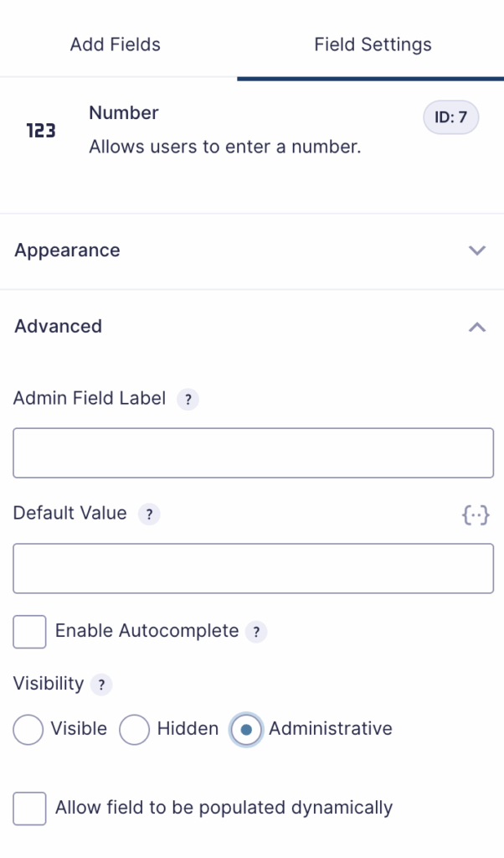Switch to the Add Fields tab
This screenshot has height=858, width=504.
click(115, 44)
